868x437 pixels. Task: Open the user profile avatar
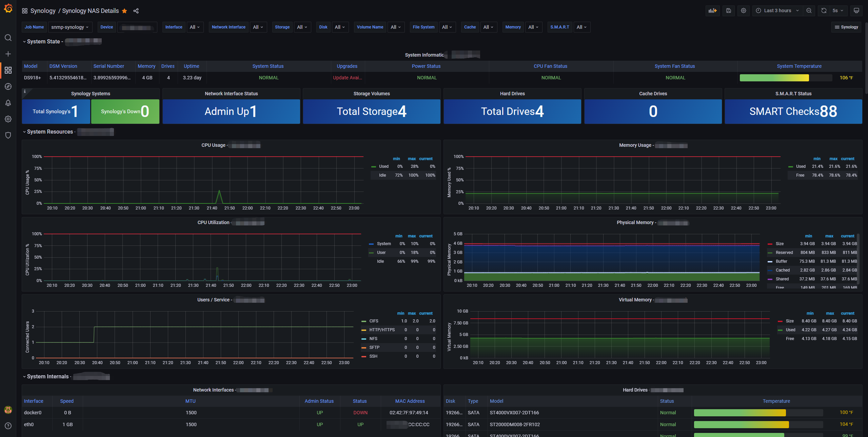pyautogui.click(x=8, y=410)
